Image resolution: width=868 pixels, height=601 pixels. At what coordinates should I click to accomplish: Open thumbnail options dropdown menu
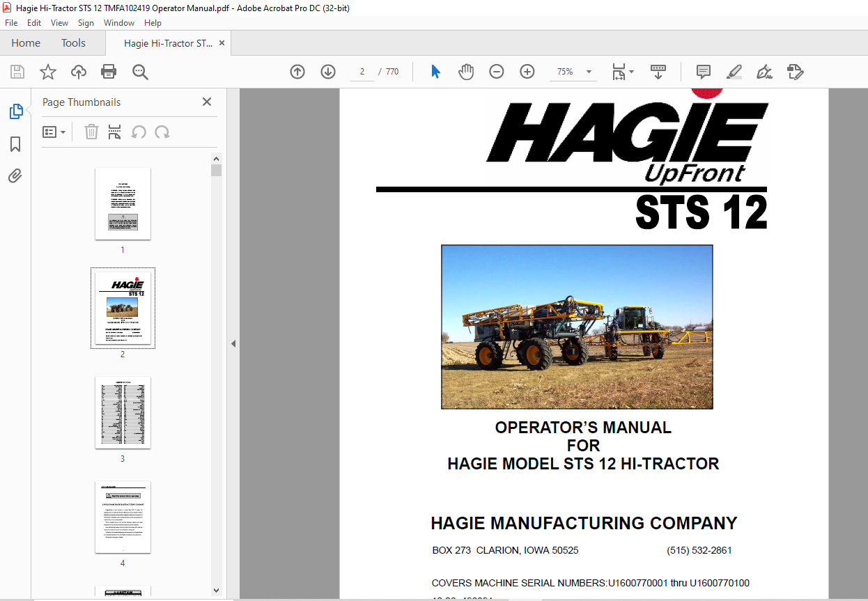click(54, 132)
